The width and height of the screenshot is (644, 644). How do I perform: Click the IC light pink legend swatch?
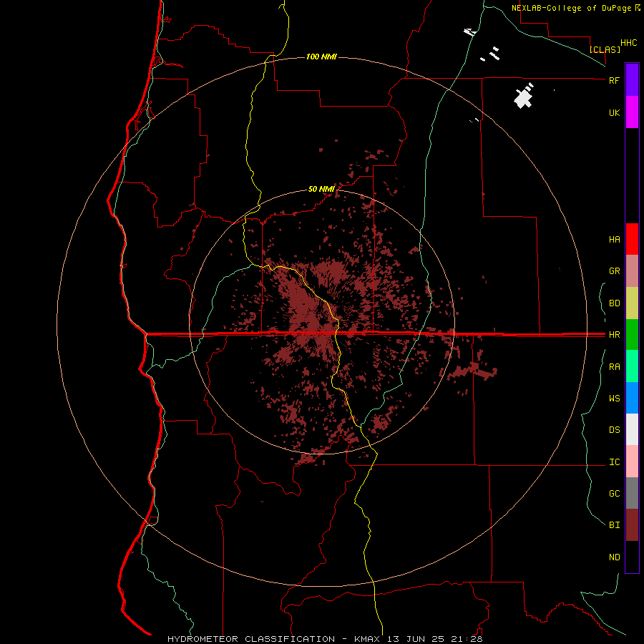click(632, 462)
